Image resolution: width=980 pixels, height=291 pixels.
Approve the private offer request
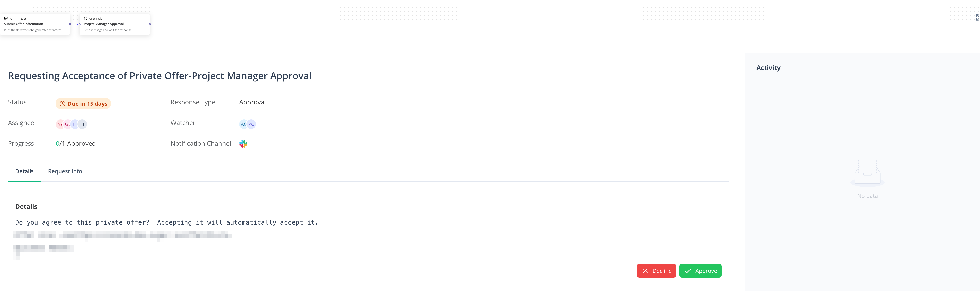coord(700,271)
